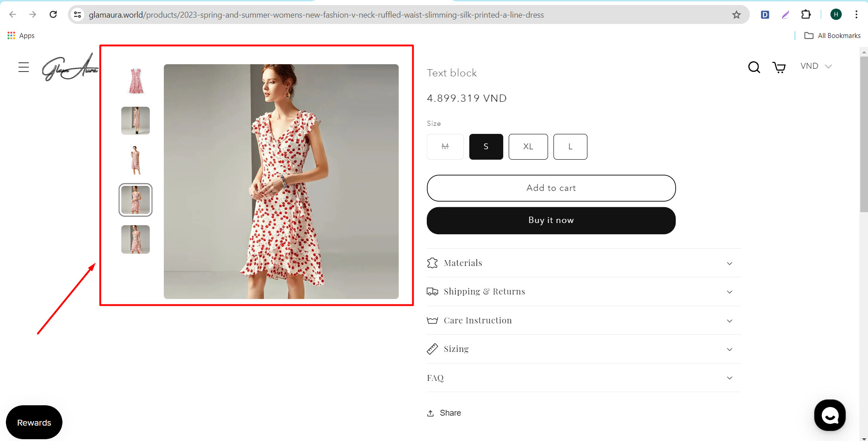Go forward to the next page
The height and width of the screenshot is (441, 868).
33,14
